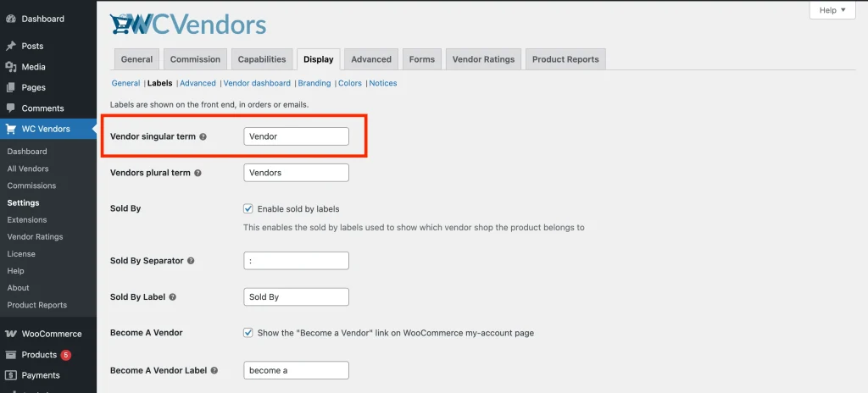Open the Posts menu label
The height and width of the screenshot is (393, 868).
click(33, 46)
